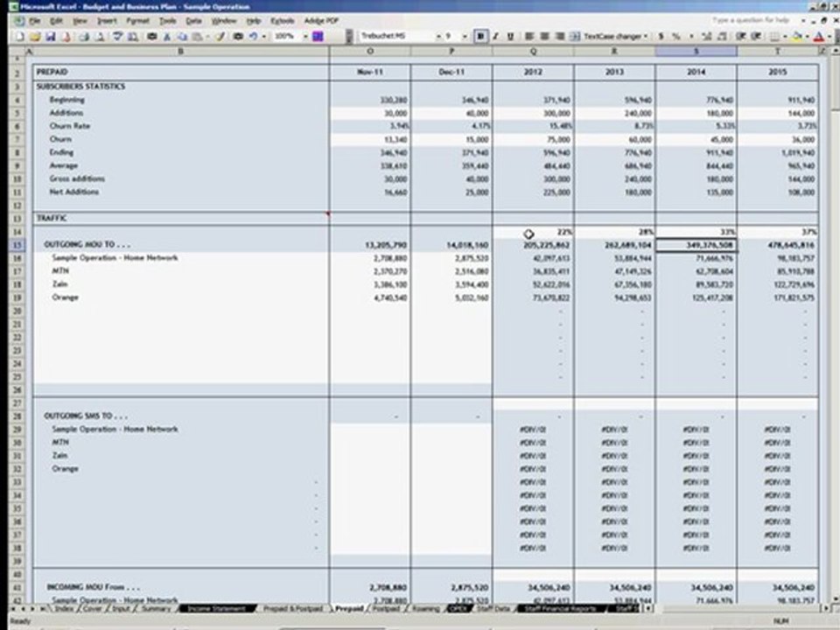Viewport: 840px width, 630px height.
Task: Run the Spelling check icon
Action: pyautogui.click(x=117, y=37)
